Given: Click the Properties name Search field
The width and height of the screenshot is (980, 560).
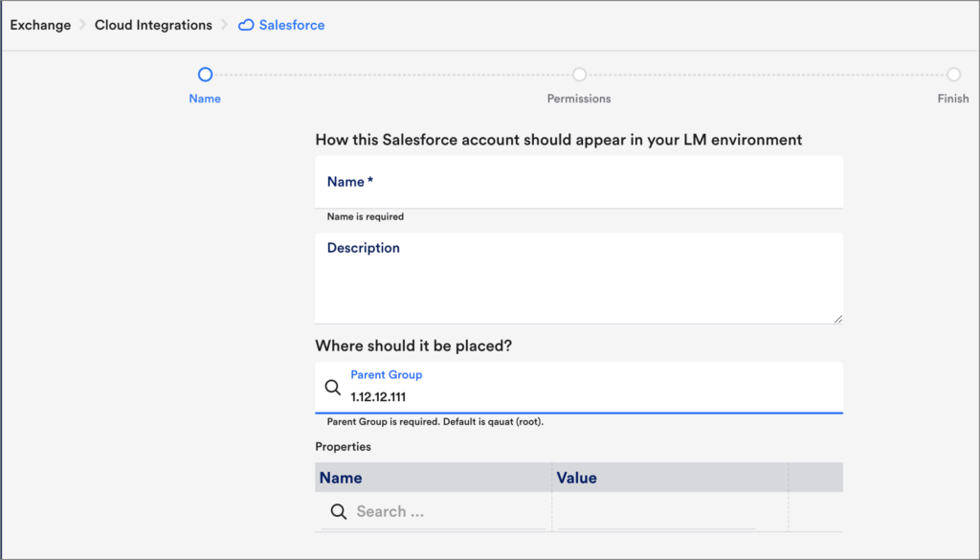Looking at the screenshot, I should (x=434, y=512).
